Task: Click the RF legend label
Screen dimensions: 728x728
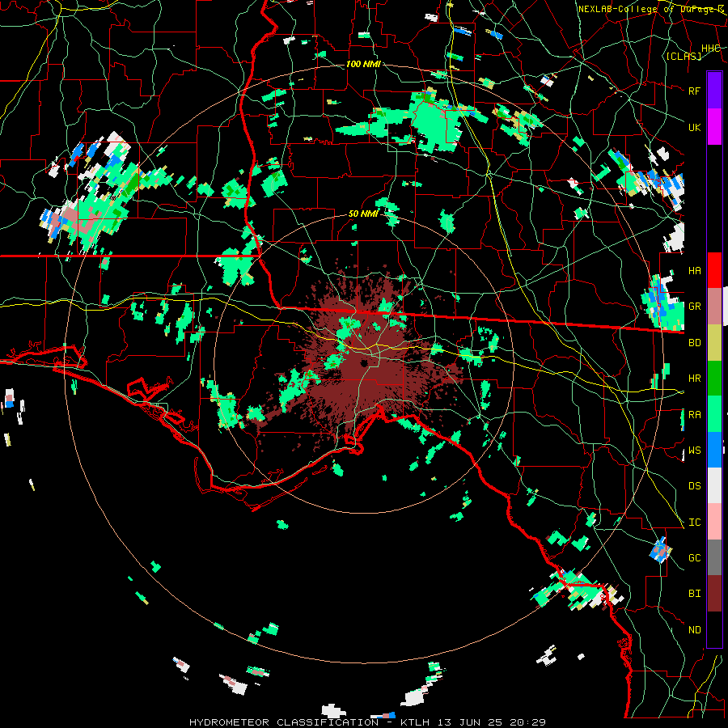Action: [695, 91]
